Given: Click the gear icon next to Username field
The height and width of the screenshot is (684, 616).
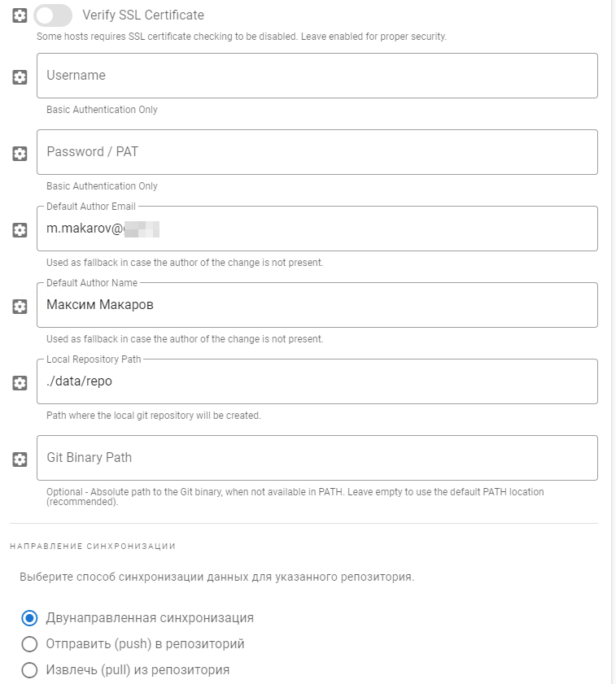Looking at the screenshot, I should [x=20, y=77].
